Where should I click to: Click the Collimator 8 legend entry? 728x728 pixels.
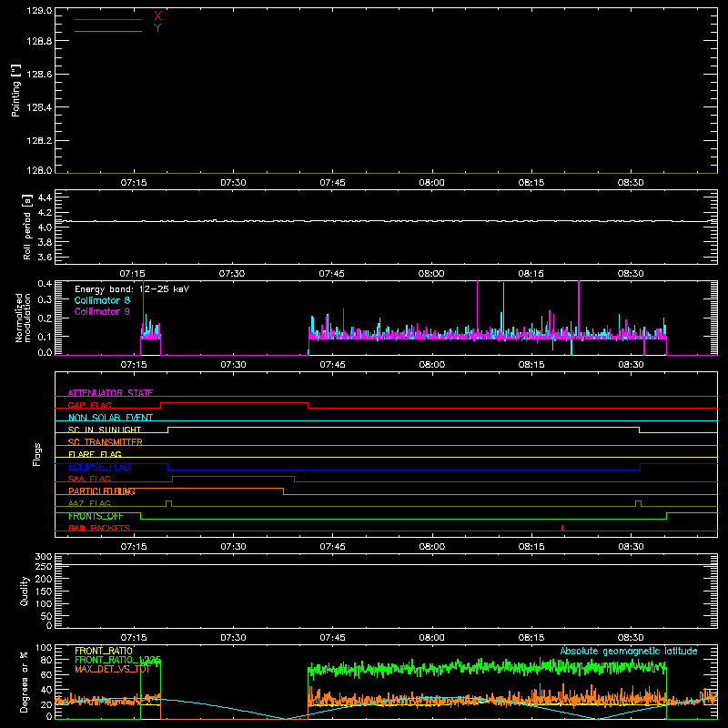tap(102, 300)
